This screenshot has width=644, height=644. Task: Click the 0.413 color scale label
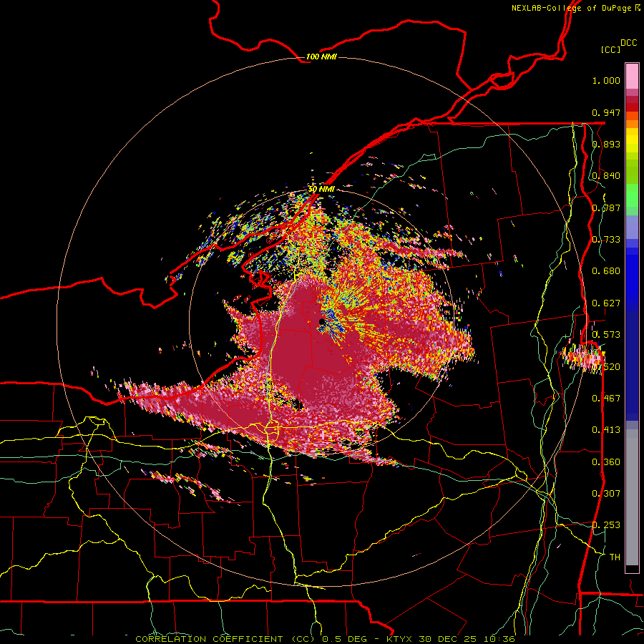(606, 430)
